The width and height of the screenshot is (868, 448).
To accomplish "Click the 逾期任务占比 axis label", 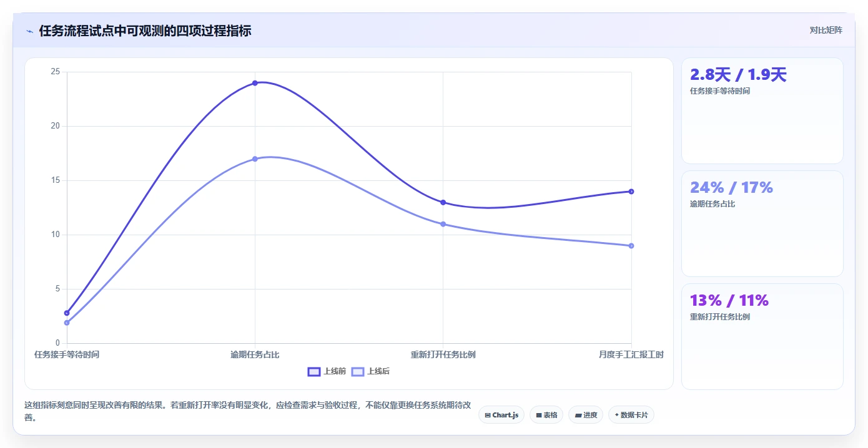I will (x=255, y=355).
